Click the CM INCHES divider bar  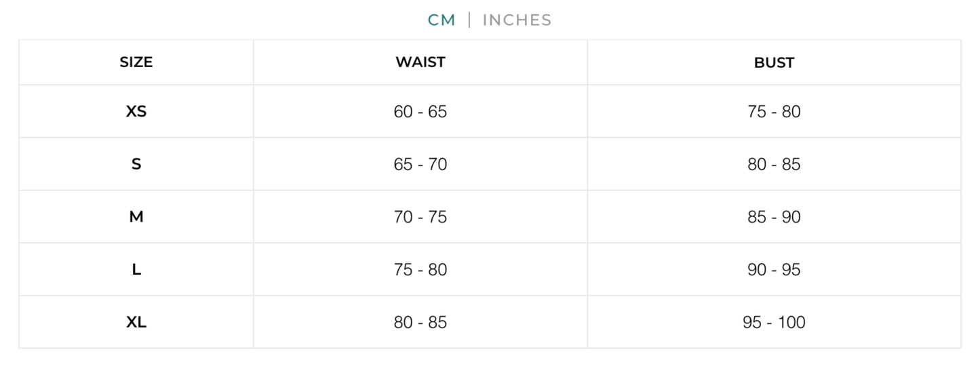469,20
